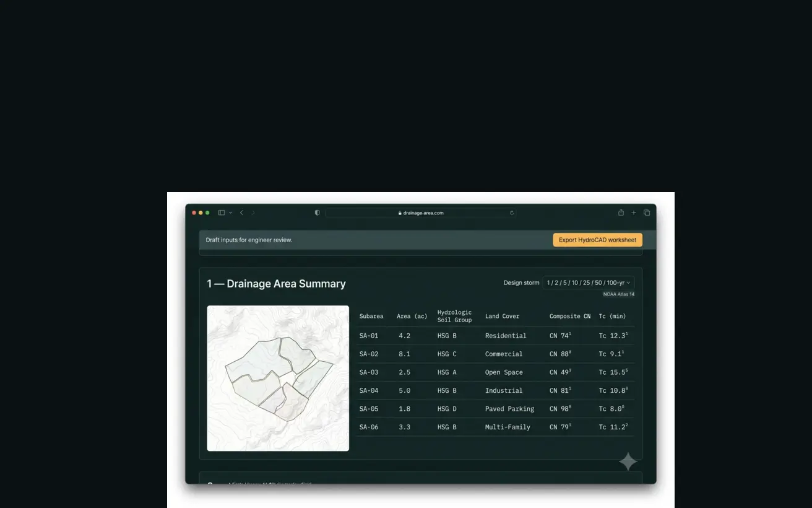Screen dimensions: 812x508
Task: Click Export HydroCAD worksheet button
Action: tap(597, 240)
